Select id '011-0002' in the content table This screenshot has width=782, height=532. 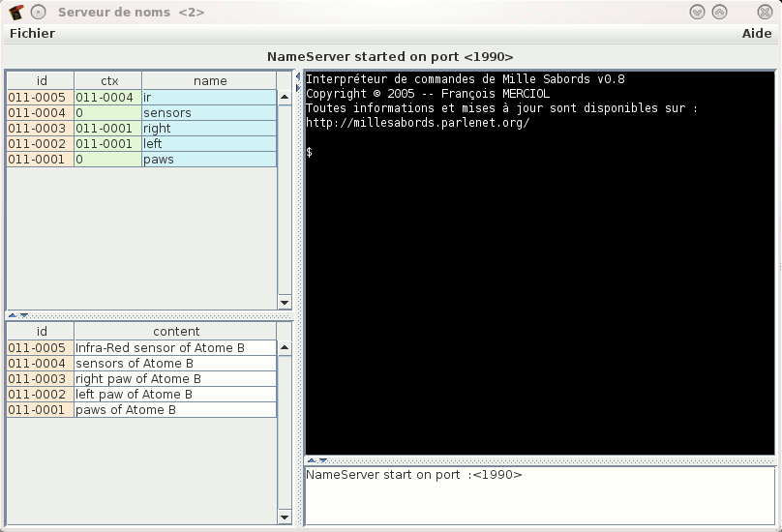[x=41, y=394]
